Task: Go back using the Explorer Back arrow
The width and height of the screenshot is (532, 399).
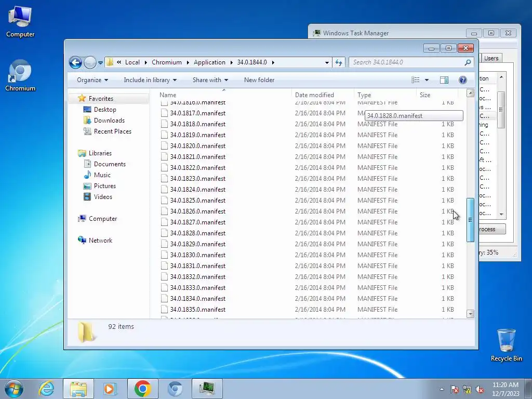Action: (x=75, y=62)
